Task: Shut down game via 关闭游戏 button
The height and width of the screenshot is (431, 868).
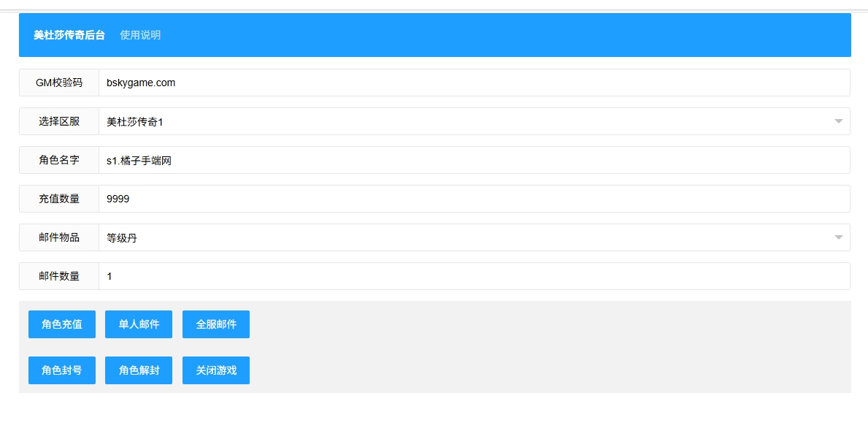Action: click(x=216, y=370)
